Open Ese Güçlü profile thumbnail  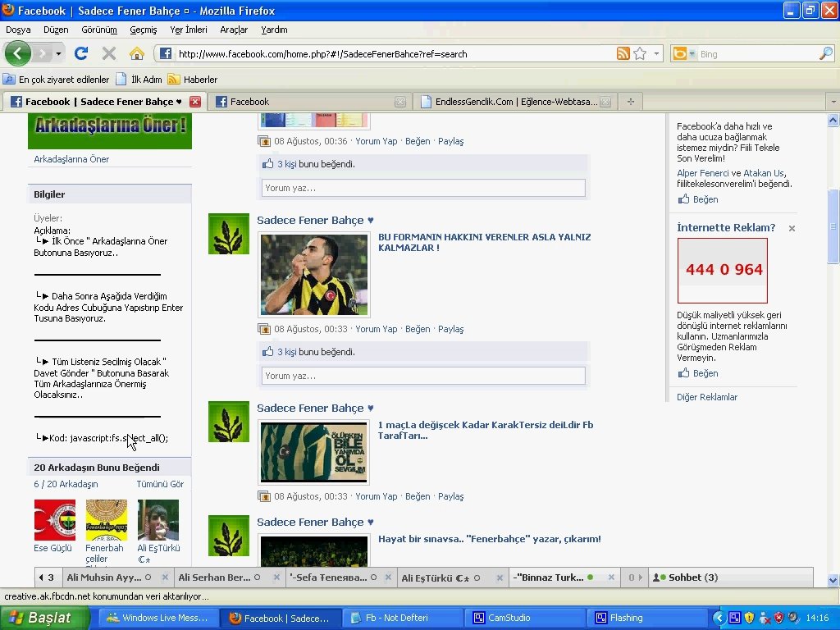click(55, 520)
